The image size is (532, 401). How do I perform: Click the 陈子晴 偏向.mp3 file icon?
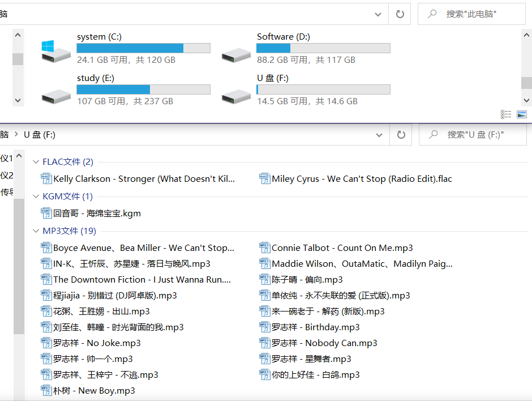(265, 279)
